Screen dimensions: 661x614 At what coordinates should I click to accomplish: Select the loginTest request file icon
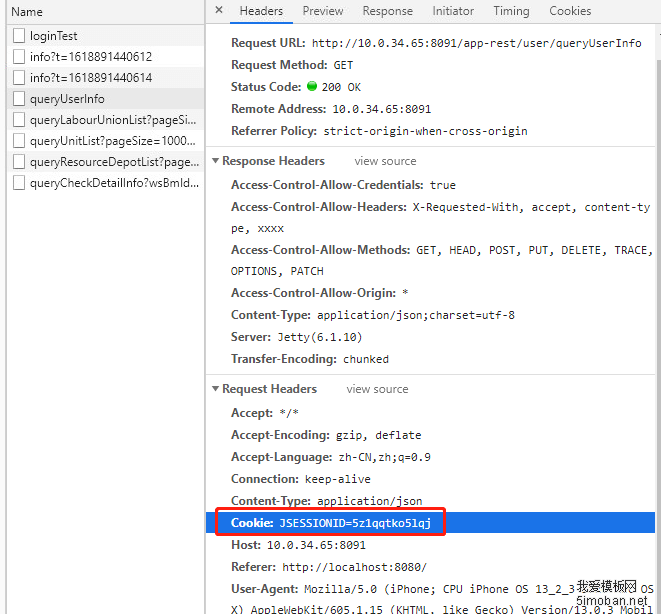[x=19, y=36]
